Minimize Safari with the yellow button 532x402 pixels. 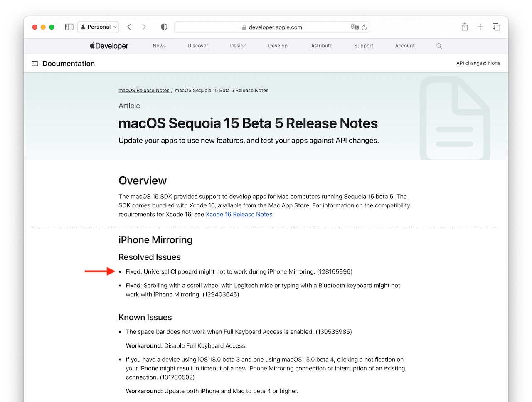(43, 27)
